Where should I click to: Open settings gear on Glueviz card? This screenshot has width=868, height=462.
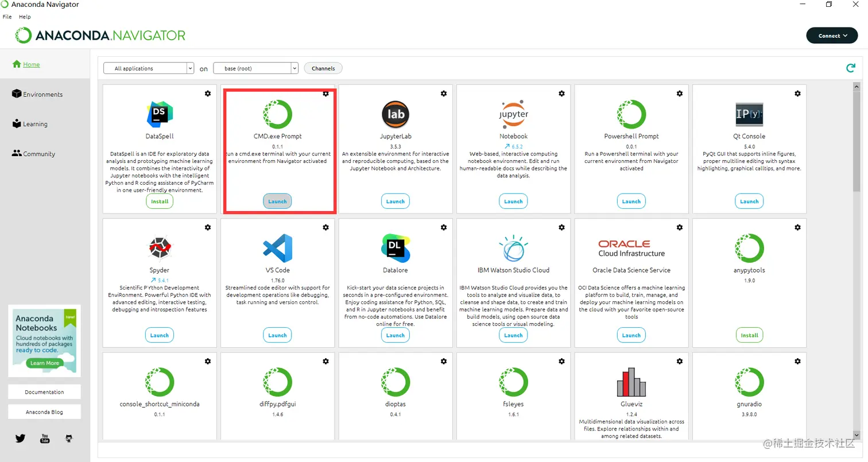coord(680,361)
